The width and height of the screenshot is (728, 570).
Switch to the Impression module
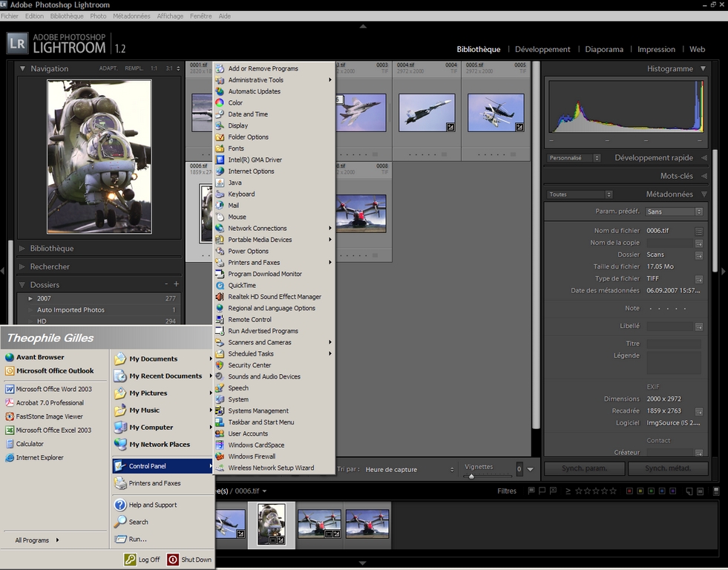(x=656, y=49)
